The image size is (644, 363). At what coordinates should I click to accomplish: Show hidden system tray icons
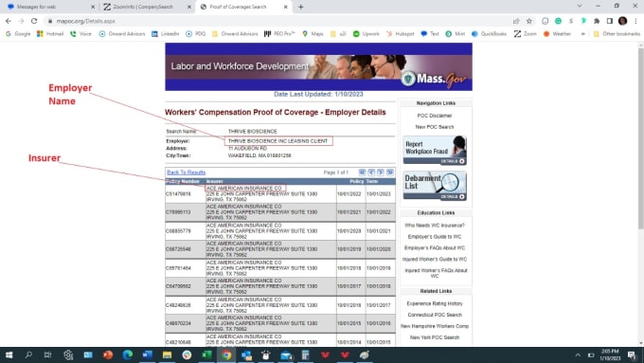click(578, 355)
